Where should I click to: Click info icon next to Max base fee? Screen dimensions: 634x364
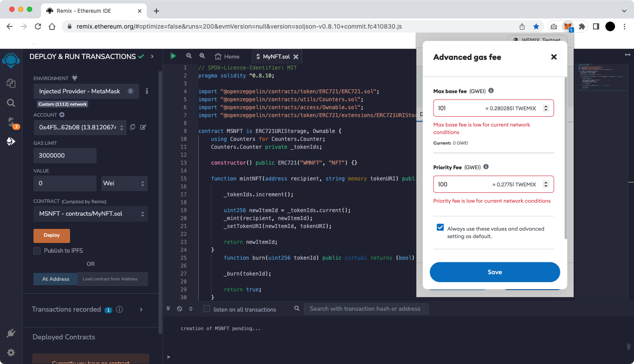coord(491,91)
